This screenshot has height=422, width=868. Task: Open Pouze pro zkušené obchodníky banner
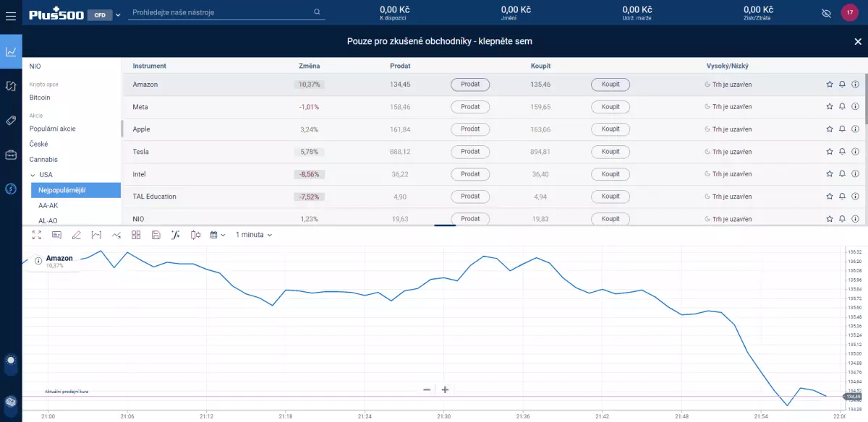[x=440, y=41]
